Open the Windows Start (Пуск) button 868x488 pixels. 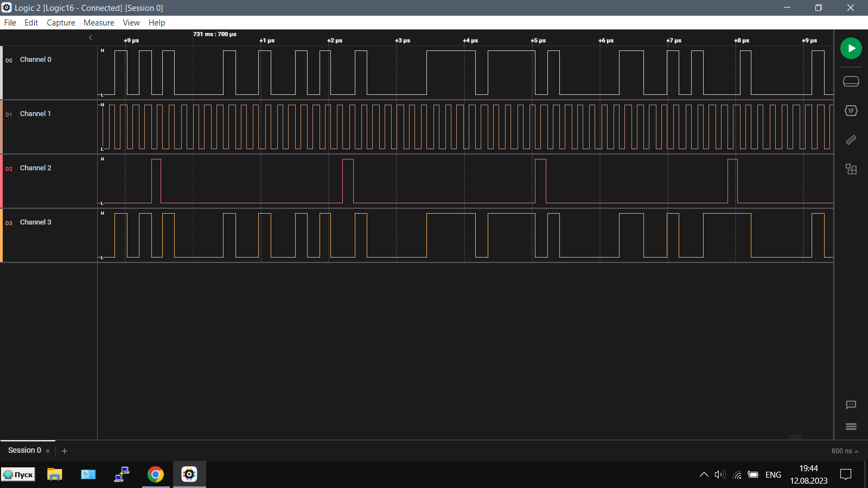[18, 474]
